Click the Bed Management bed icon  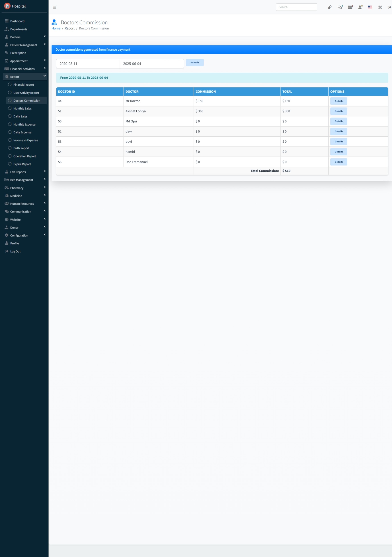coord(6,180)
